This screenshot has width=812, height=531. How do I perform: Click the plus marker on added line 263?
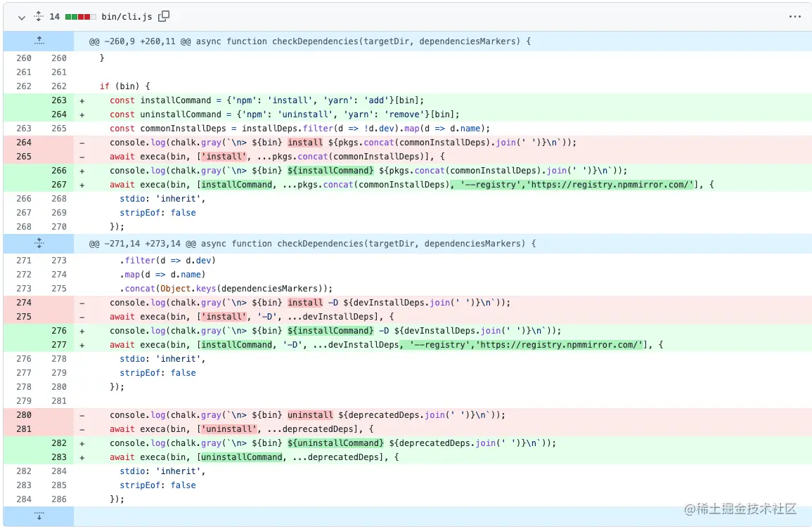pyautogui.click(x=82, y=100)
